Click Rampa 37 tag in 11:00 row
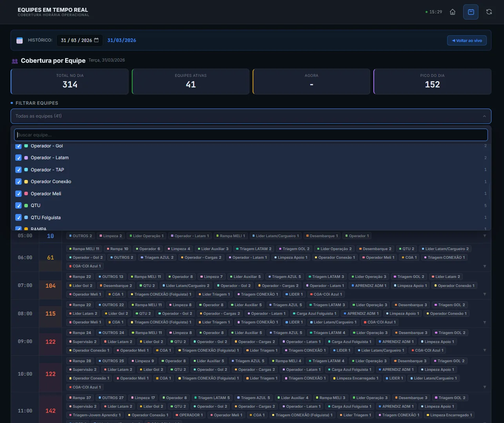The height and width of the screenshot is (423, 504). (80, 398)
